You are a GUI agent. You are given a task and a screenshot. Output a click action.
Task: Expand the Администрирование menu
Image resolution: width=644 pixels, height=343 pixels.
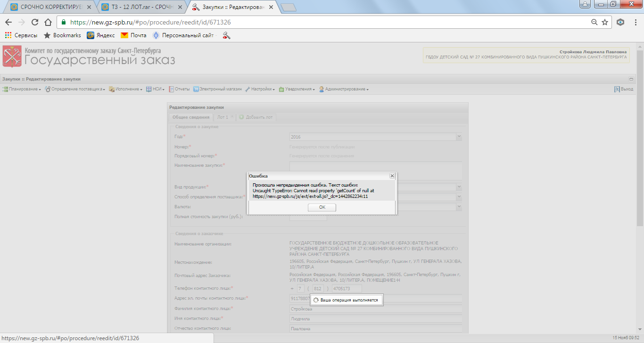pos(344,89)
